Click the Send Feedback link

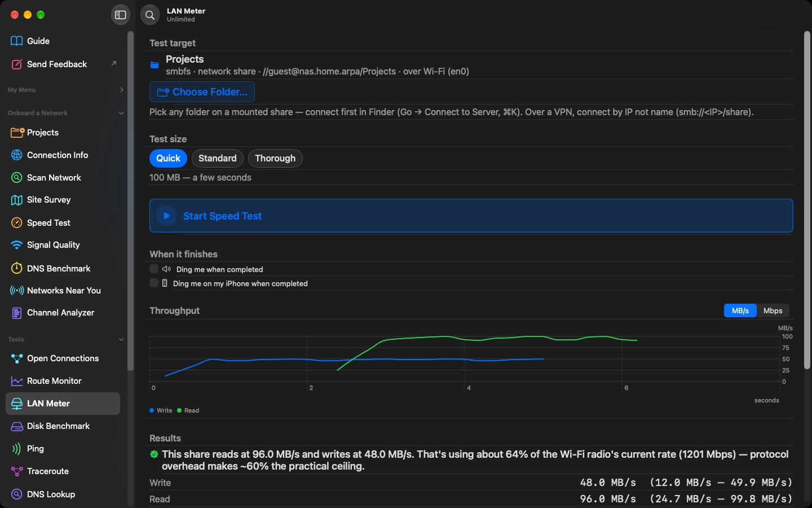pos(63,64)
